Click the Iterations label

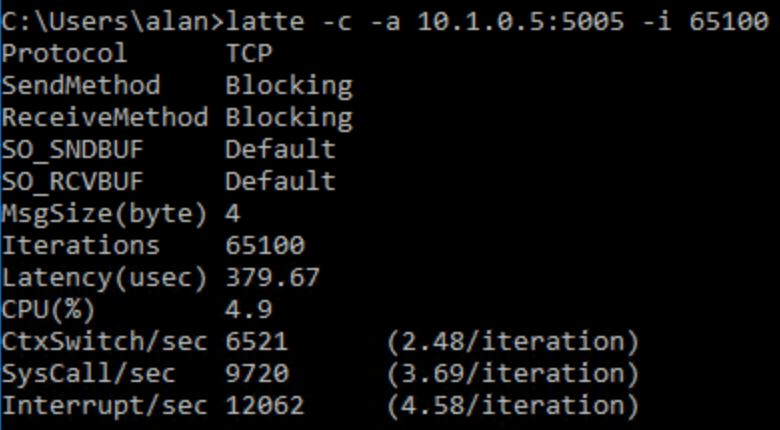[81, 245]
